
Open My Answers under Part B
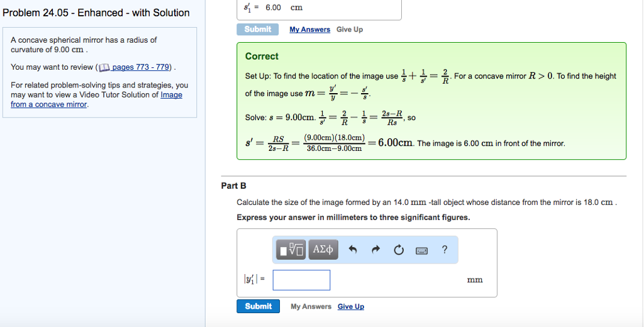point(311,306)
